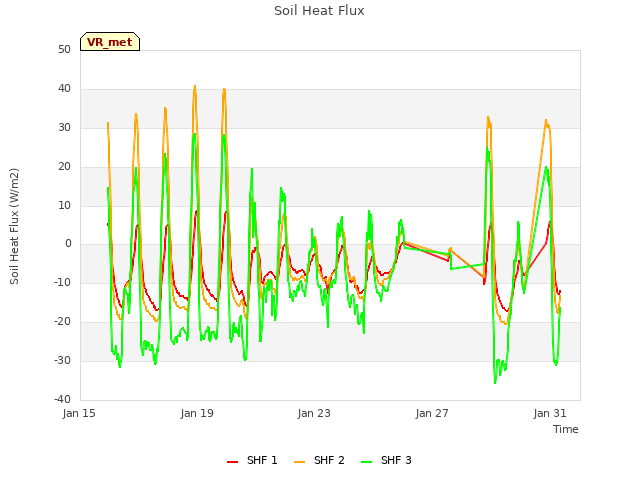Click the Jan 27 x-axis tick label
The height and width of the screenshot is (480, 640).
(432, 413)
